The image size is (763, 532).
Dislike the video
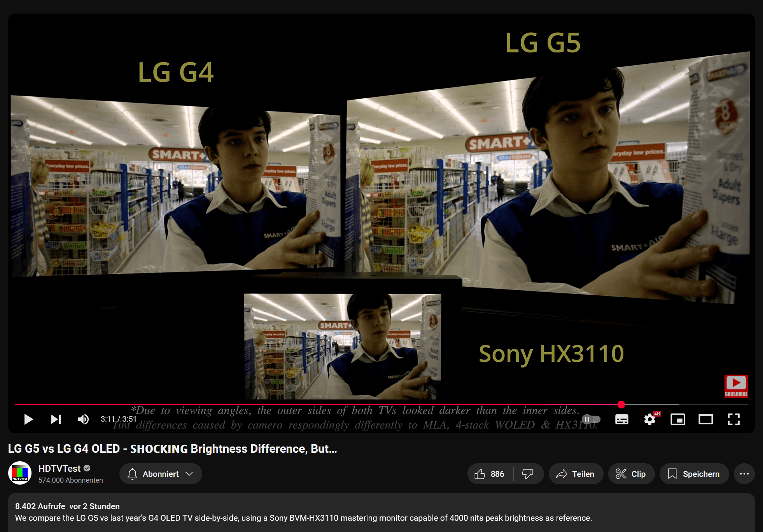[528, 474]
